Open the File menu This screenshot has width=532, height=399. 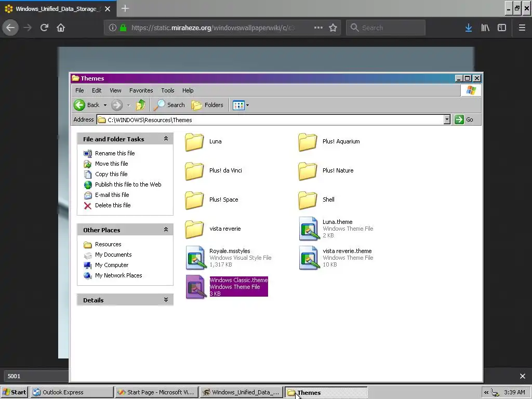point(79,90)
